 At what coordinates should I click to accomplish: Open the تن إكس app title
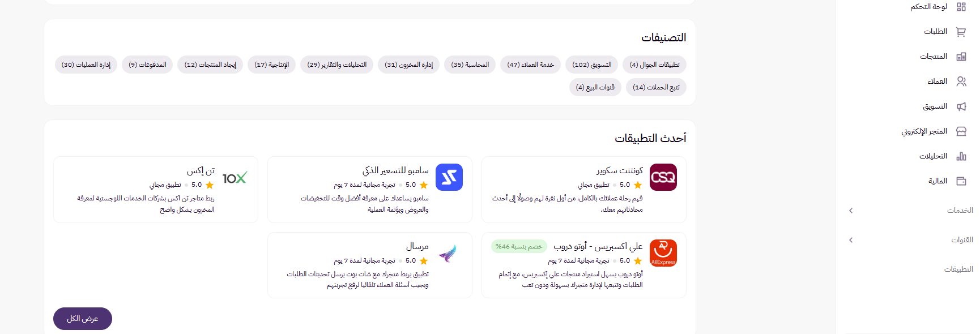coord(201,170)
